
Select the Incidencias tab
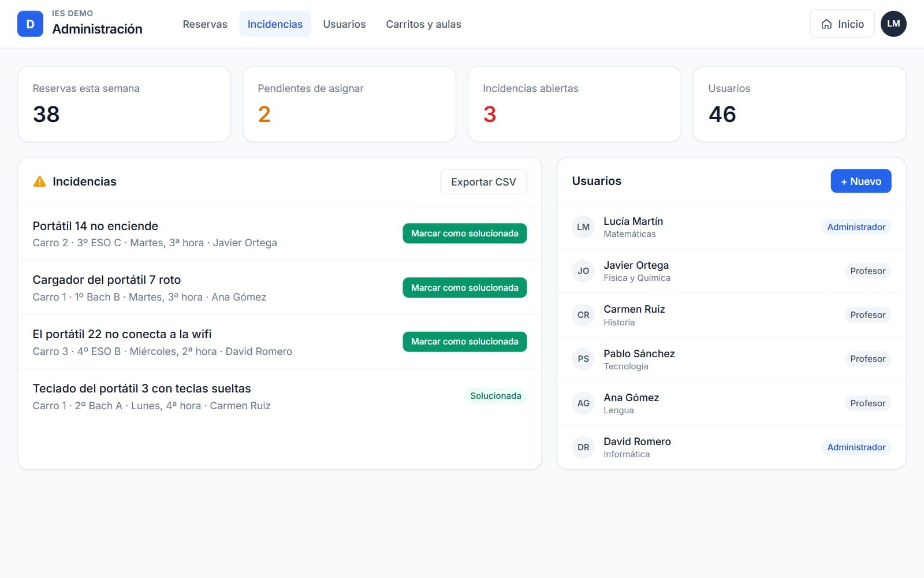(x=275, y=24)
